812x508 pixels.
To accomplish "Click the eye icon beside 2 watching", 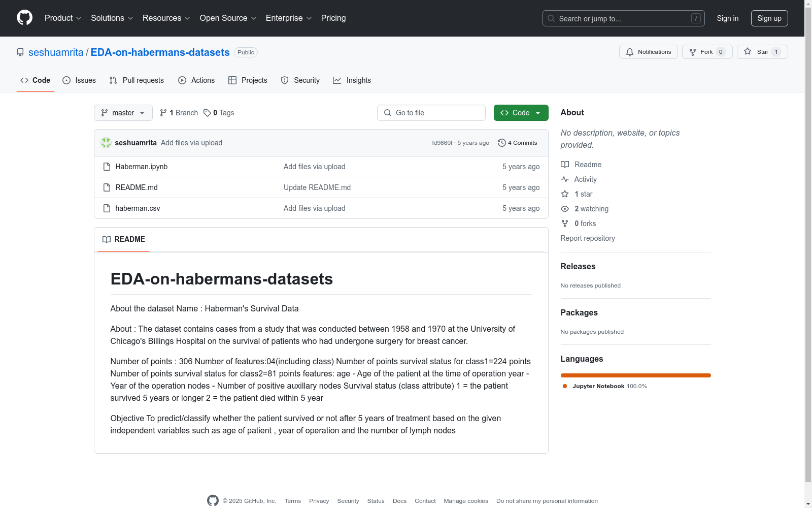I will coord(565,209).
